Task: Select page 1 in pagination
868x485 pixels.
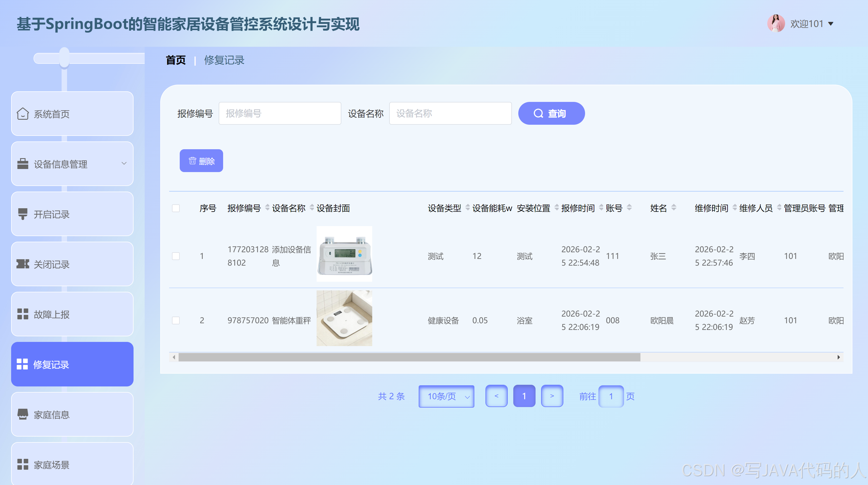Action: pyautogui.click(x=524, y=396)
